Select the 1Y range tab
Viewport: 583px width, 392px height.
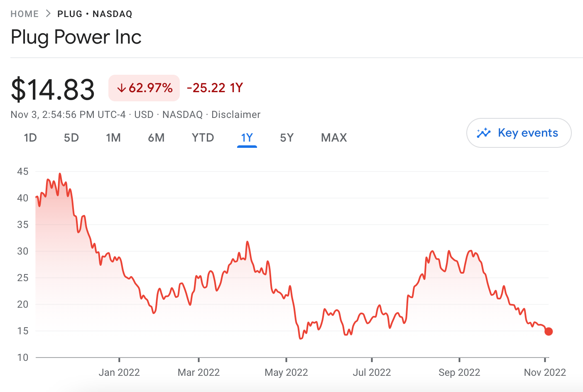pyautogui.click(x=247, y=138)
